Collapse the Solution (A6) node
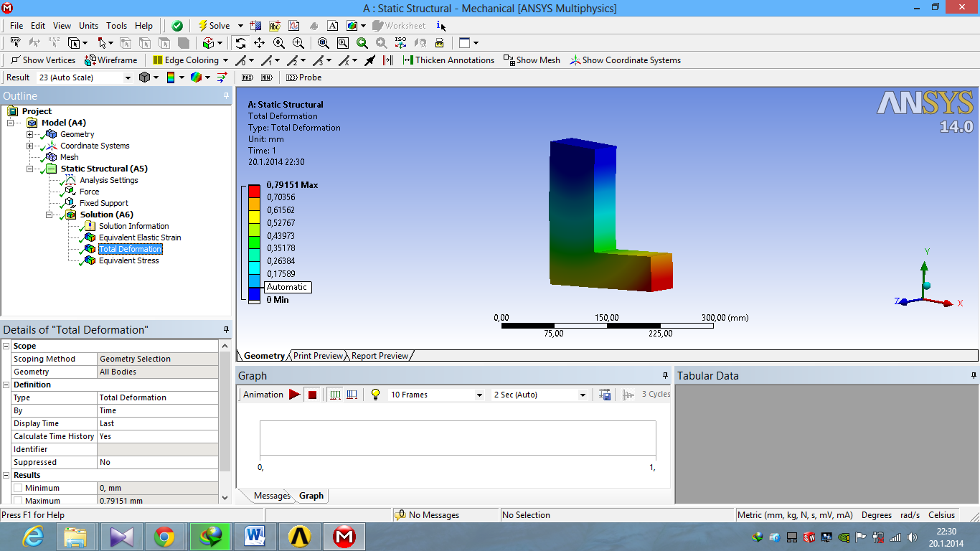Viewport: 980px width, 551px height. tap(49, 215)
